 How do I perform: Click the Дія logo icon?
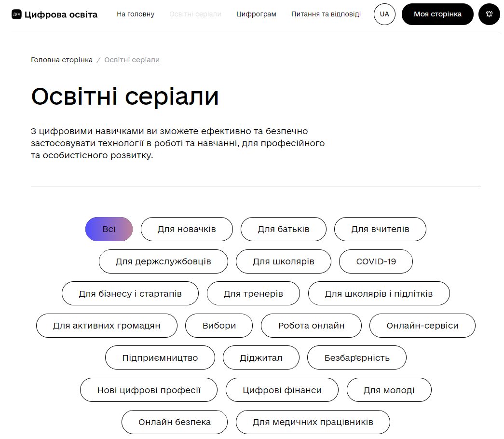[16, 14]
